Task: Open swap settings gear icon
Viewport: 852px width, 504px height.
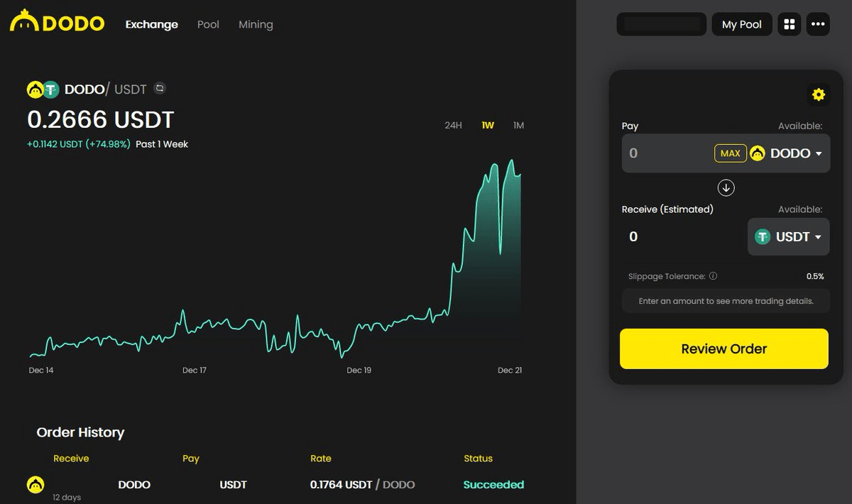Action: tap(819, 94)
